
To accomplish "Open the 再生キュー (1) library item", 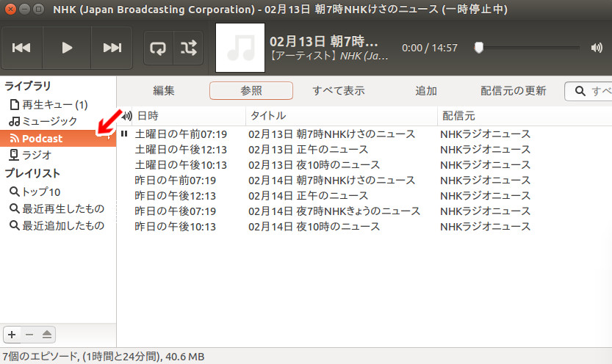I will point(48,104).
